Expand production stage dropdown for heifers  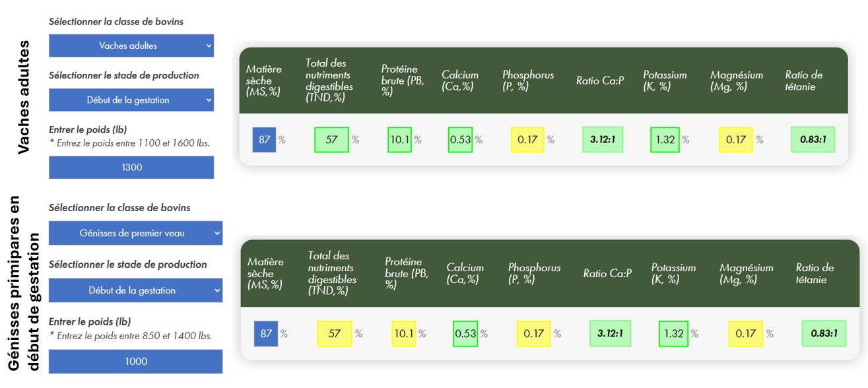(x=135, y=290)
